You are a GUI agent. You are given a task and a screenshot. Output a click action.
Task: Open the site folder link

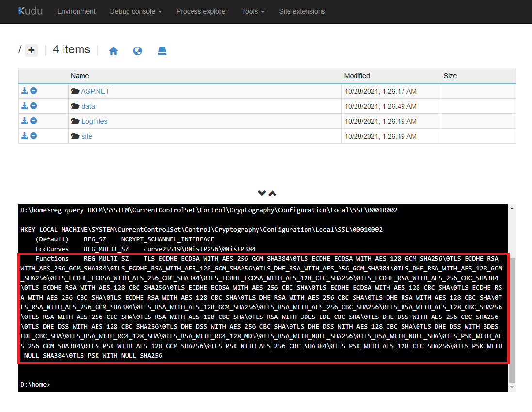point(86,136)
